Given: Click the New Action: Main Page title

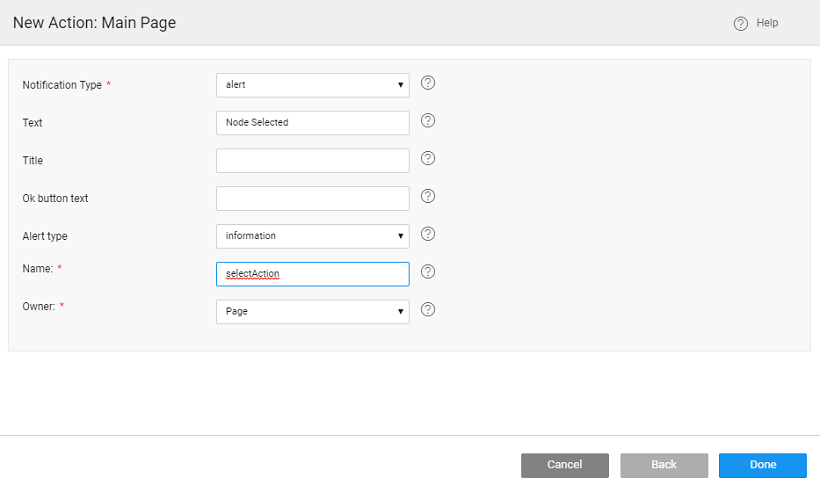Looking at the screenshot, I should tap(94, 23).
